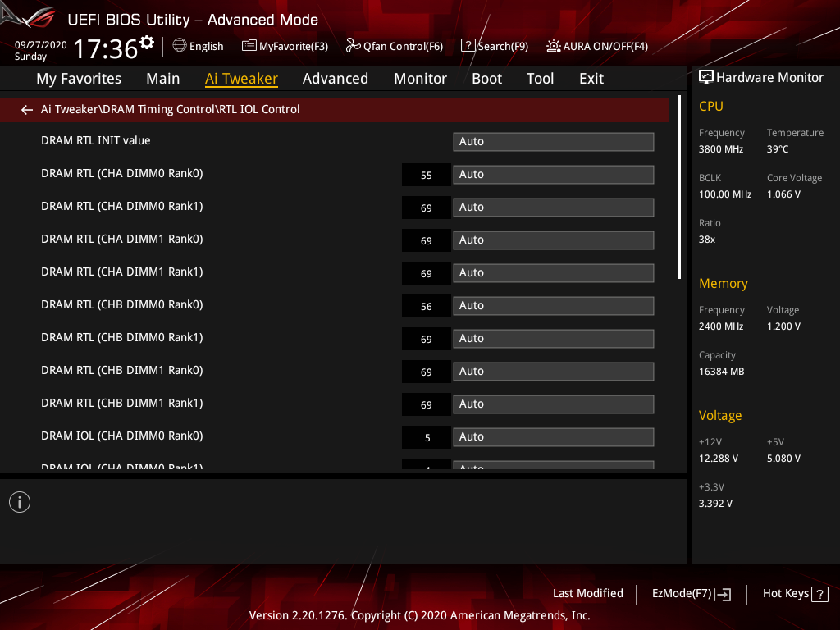Click the EzMode exit arrow icon

(723, 594)
